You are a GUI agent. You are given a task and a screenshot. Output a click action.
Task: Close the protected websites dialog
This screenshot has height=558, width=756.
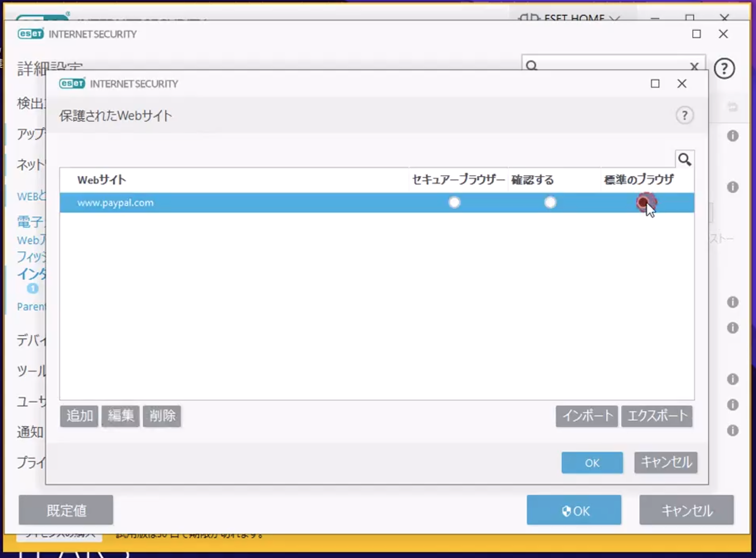[681, 84]
